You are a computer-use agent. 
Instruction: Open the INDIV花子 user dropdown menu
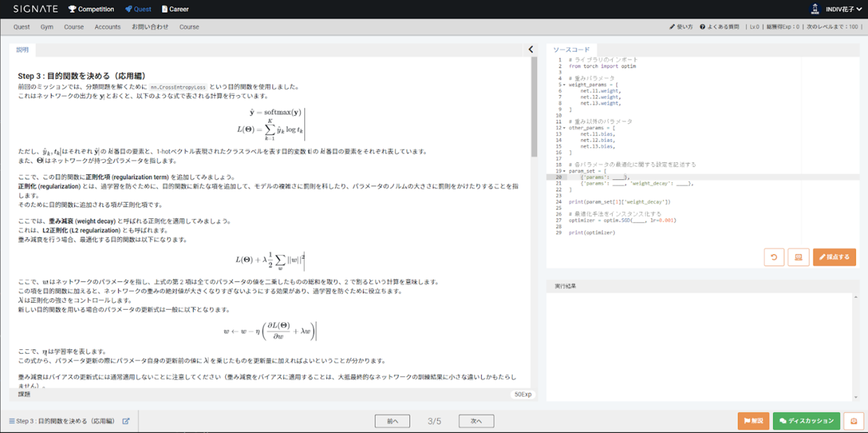[x=841, y=9]
